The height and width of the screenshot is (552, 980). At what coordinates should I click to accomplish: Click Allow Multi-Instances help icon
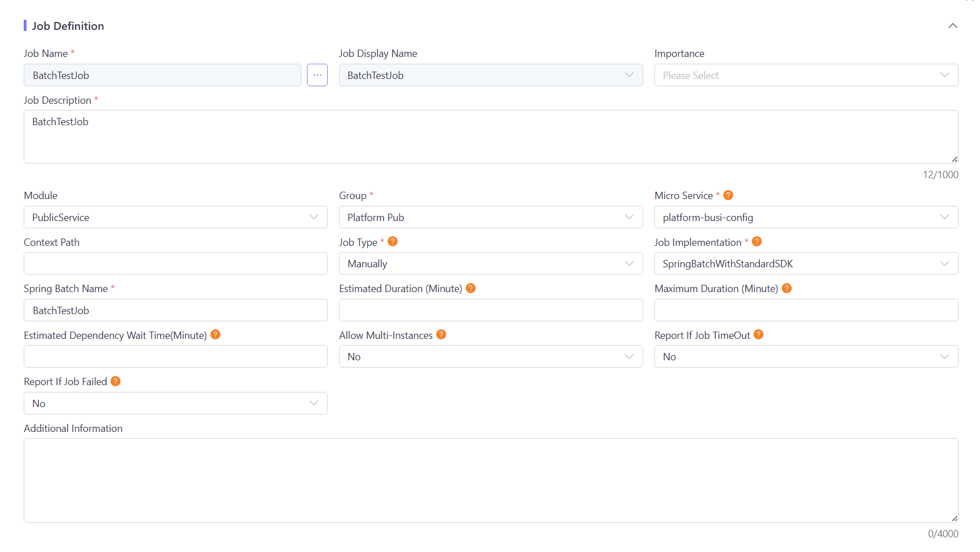click(441, 334)
